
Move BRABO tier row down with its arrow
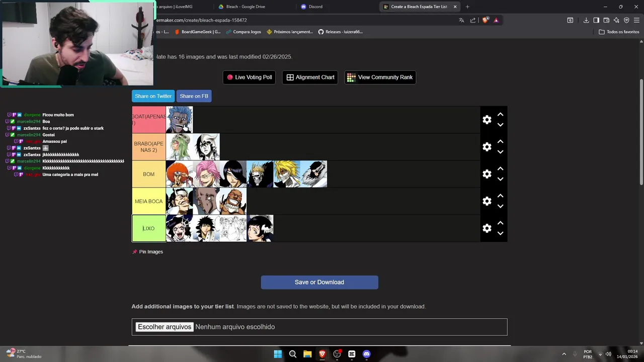[x=500, y=152]
